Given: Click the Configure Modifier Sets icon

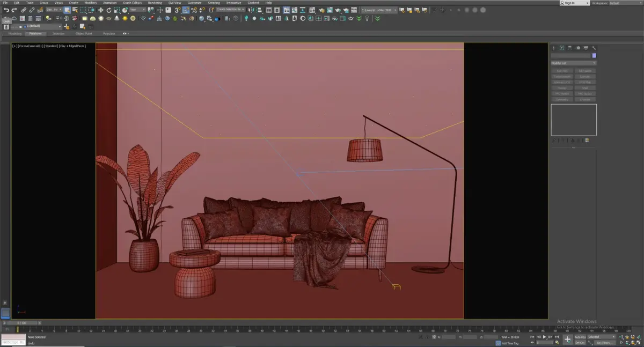Looking at the screenshot, I should (x=587, y=141).
